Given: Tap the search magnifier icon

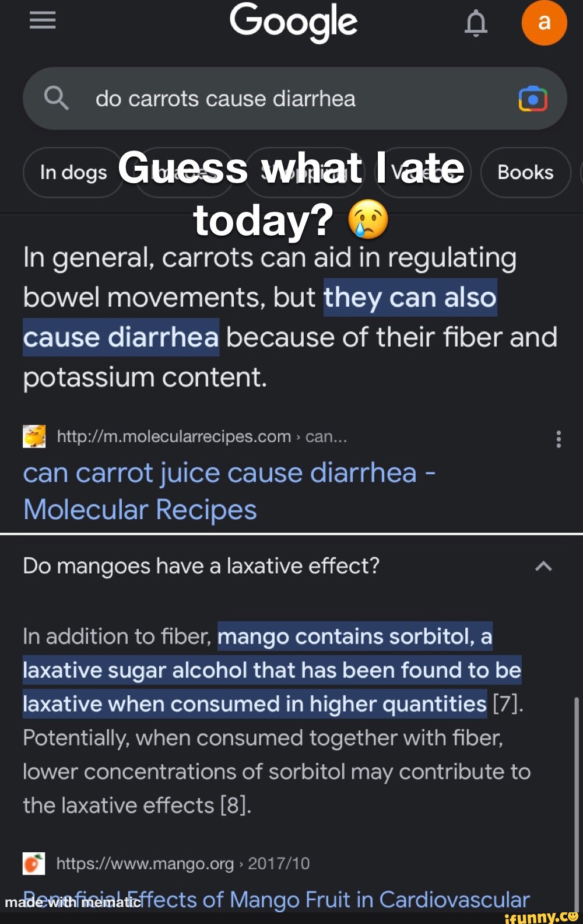Looking at the screenshot, I should [57, 98].
